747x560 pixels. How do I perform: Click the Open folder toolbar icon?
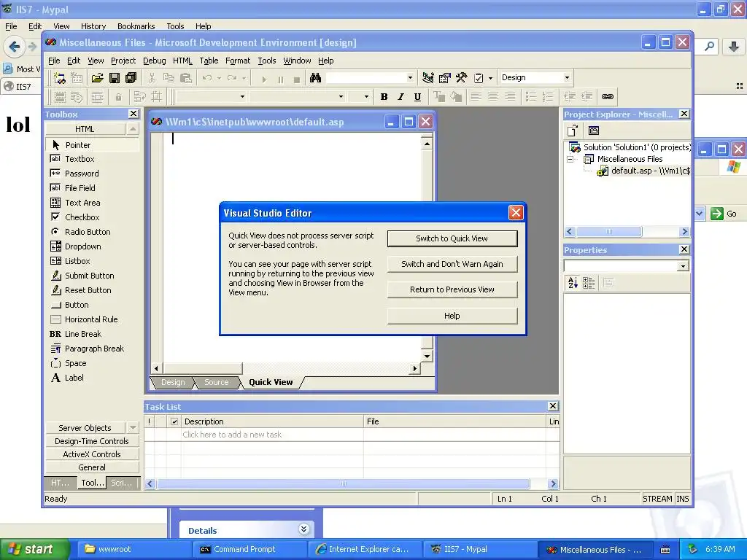pyautogui.click(x=97, y=78)
